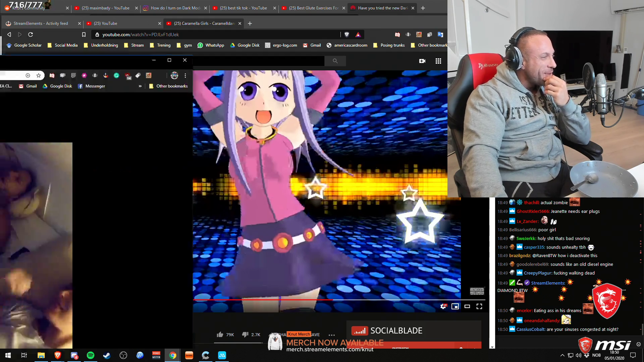644x362 pixels.
Task: Close the Caramella Girls tab
Action: coord(240,23)
